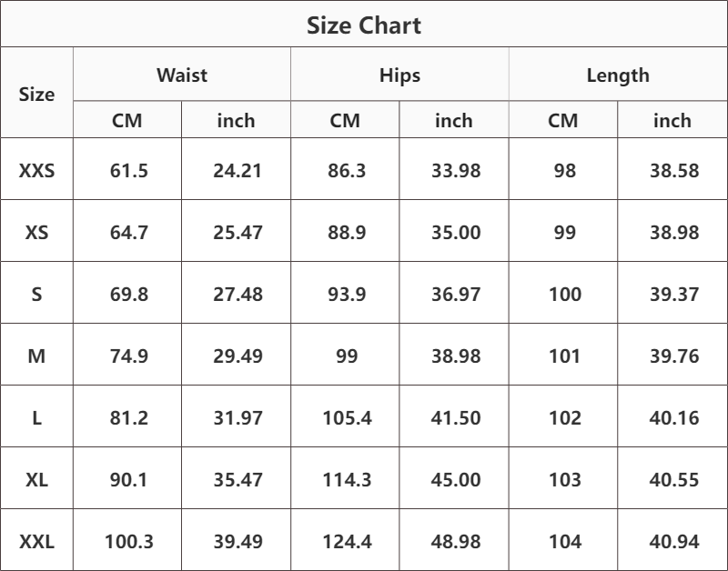Click the 100.3 waist CM cell
The width and height of the screenshot is (728, 571).
tap(128, 542)
